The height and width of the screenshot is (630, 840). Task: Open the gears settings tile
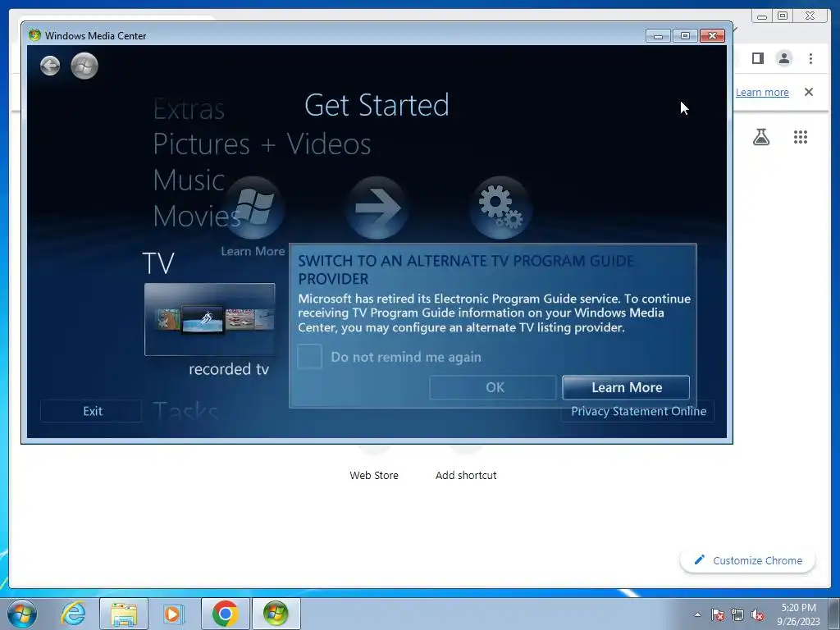[500, 208]
